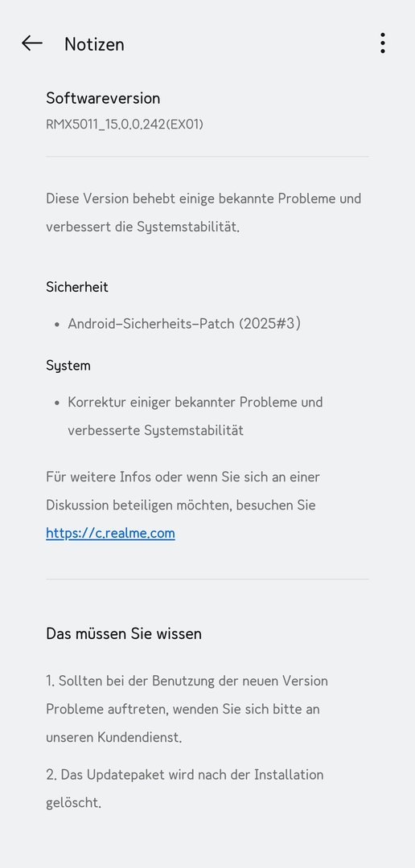The height and width of the screenshot is (868, 415).
Task: Tap the Diese Version behebt description text
Action: [x=203, y=212]
